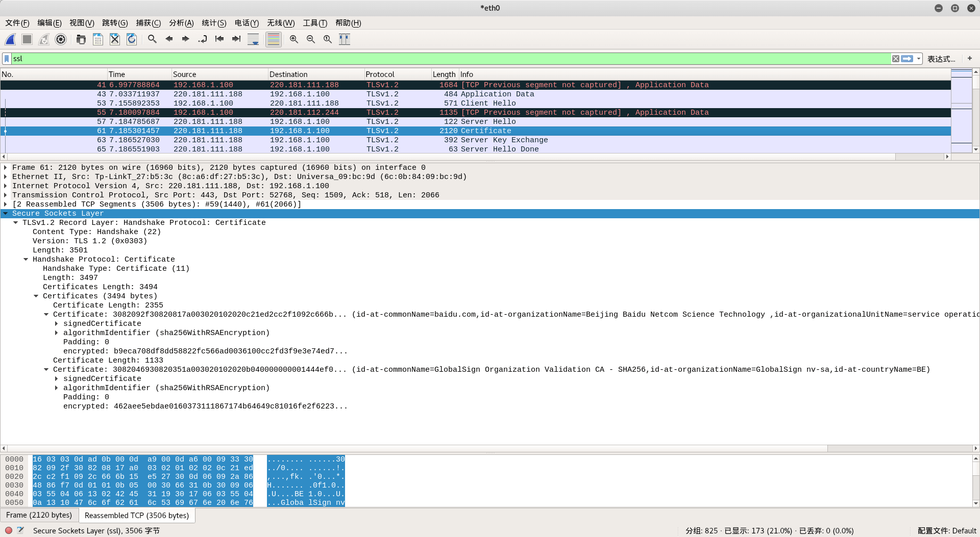Sort packets by Length column
980x537 pixels.
(445, 74)
